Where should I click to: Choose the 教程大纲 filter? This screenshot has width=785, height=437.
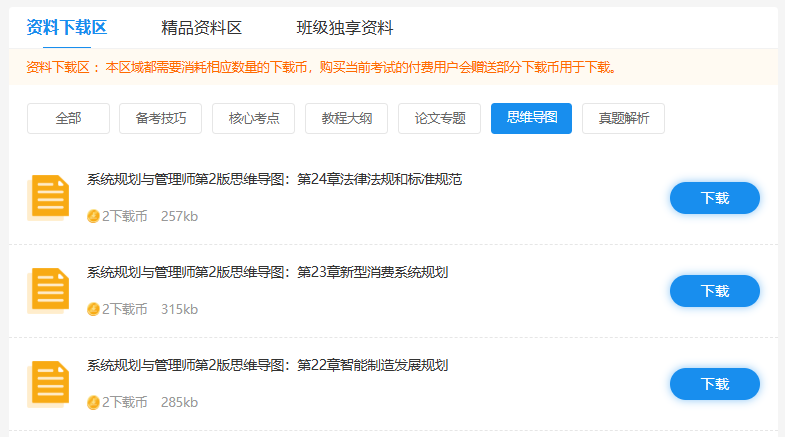pos(346,118)
